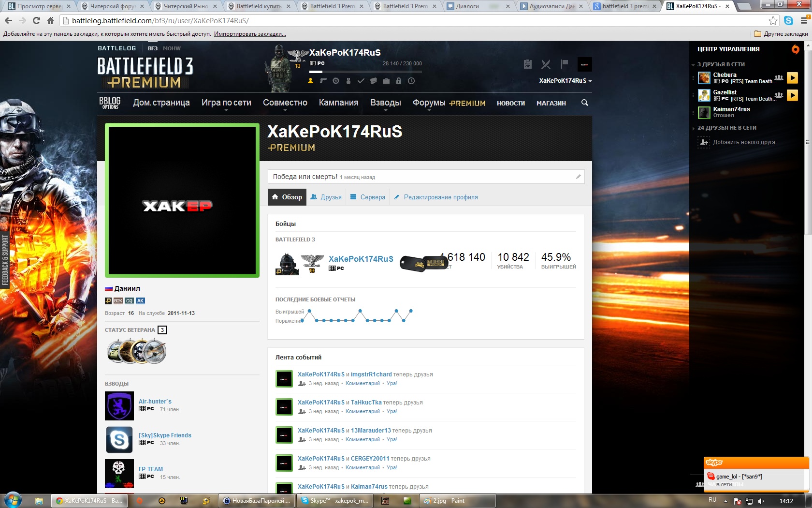Open volume control in system tray

pyautogui.click(x=761, y=501)
